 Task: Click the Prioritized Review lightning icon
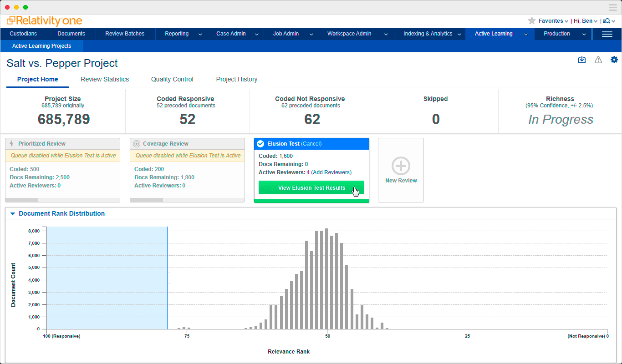[x=11, y=144]
